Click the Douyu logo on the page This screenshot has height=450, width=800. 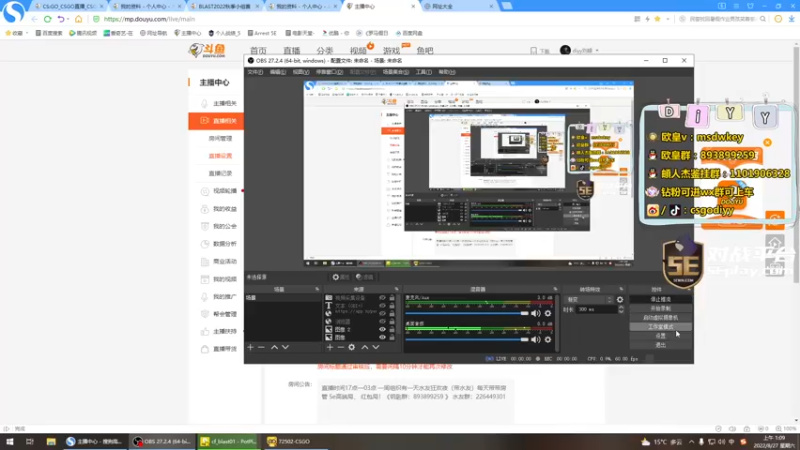pyautogui.click(x=207, y=50)
